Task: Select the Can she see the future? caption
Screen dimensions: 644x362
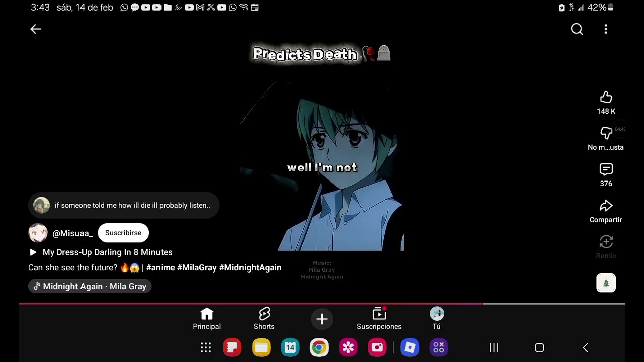Action: coord(73,268)
